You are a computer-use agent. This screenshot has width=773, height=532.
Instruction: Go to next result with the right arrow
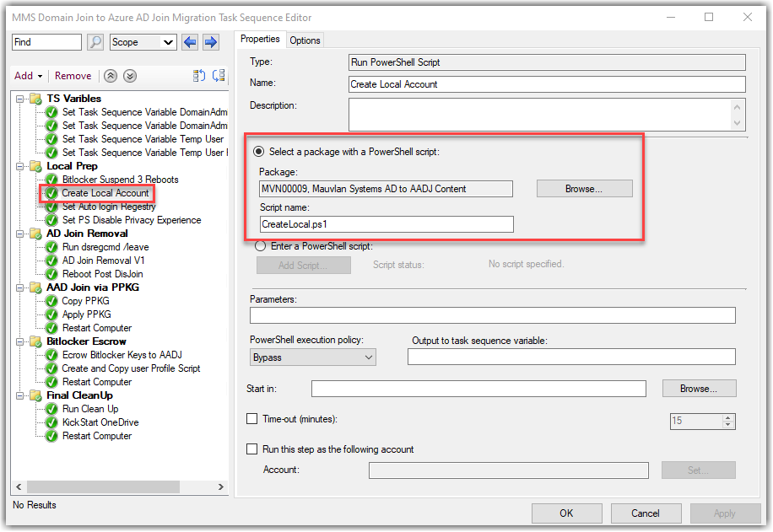(x=210, y=42)
